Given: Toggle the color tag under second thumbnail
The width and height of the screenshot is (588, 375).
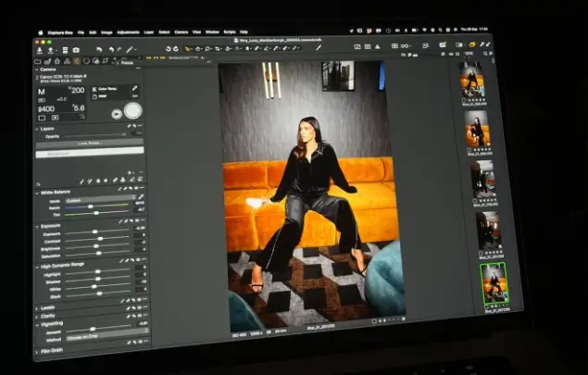Looking at the screenshot, I should (x=469, y=150).
